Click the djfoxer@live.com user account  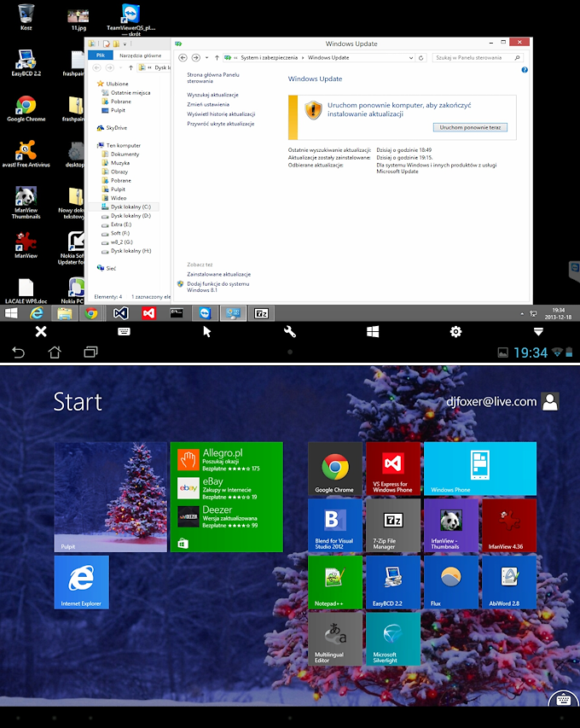[502, 402]
